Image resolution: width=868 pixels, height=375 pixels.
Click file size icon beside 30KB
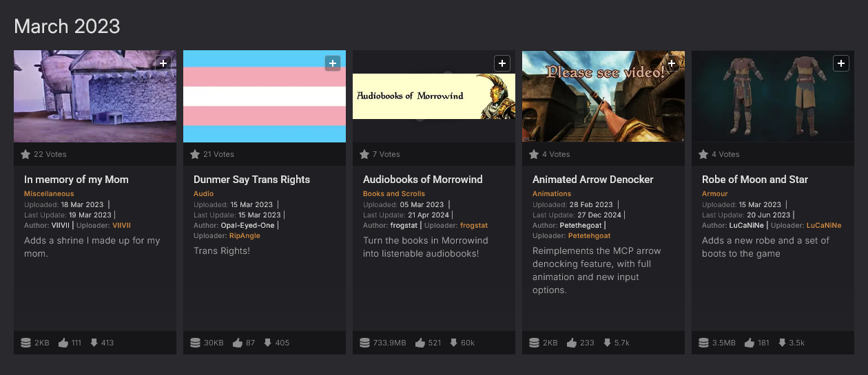pos(195,342)
